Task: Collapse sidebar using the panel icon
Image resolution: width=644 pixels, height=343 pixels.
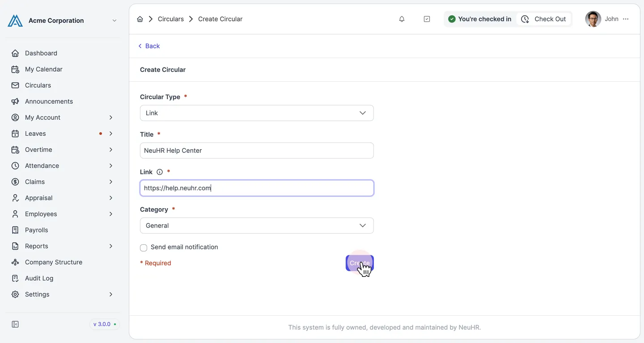Action: point(15,324)
